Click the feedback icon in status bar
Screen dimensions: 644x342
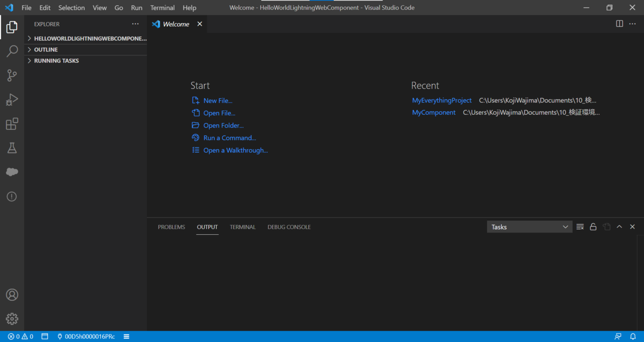(618, 337)
